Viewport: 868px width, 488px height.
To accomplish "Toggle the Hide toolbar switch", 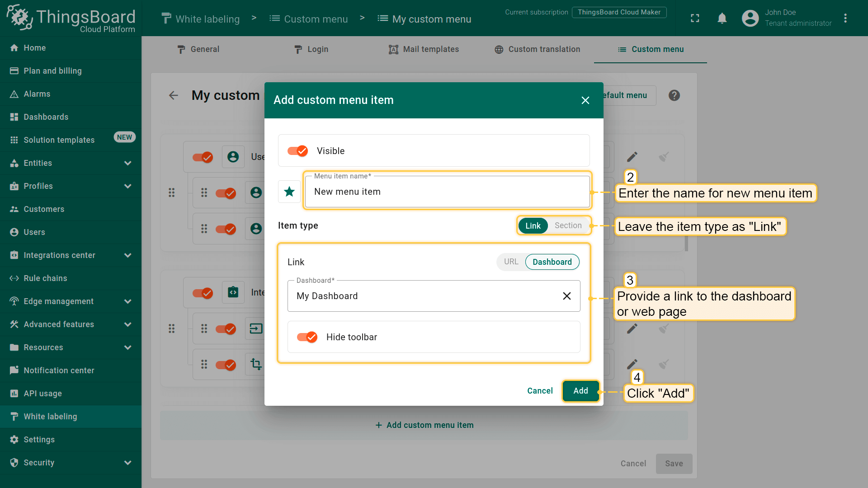I will [307, 337].
